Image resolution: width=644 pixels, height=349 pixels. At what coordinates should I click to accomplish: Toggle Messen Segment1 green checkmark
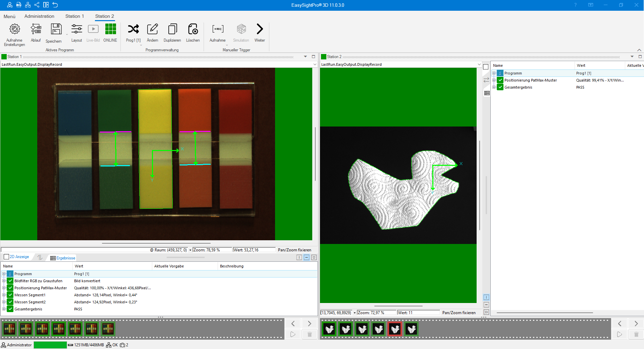click(x=10, y=295)
